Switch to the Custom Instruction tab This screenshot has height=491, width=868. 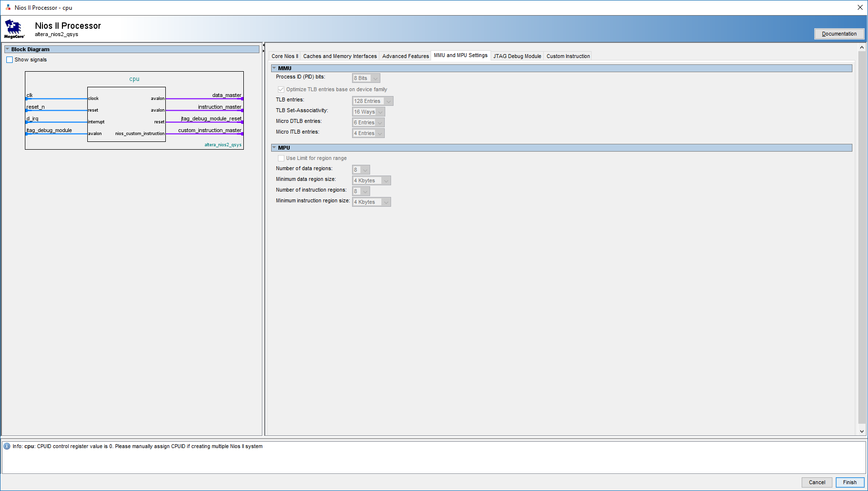coord(568,56)
